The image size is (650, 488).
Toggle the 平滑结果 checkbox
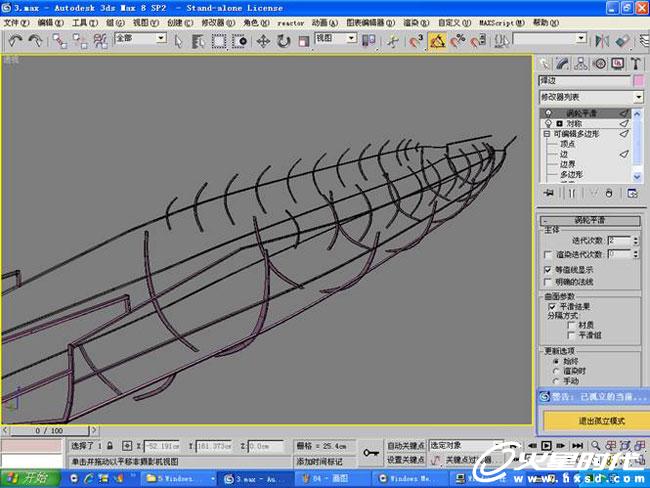(552, 307)
